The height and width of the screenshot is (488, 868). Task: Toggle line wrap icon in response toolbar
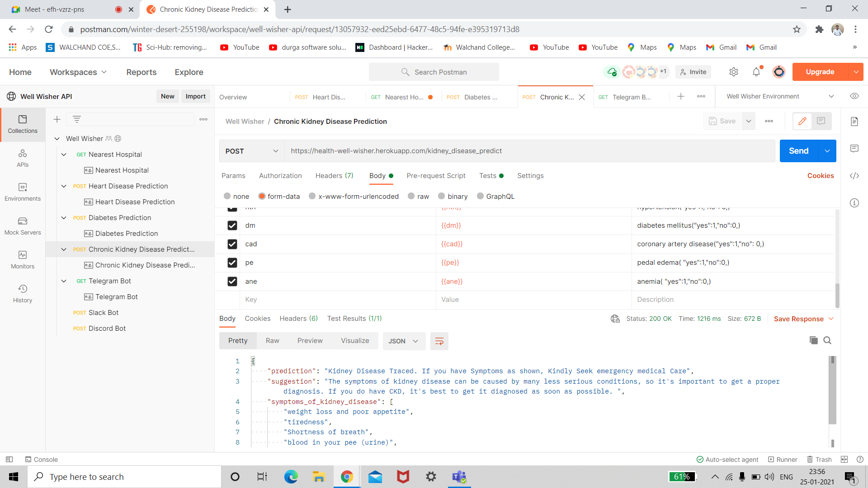(439, 341)
